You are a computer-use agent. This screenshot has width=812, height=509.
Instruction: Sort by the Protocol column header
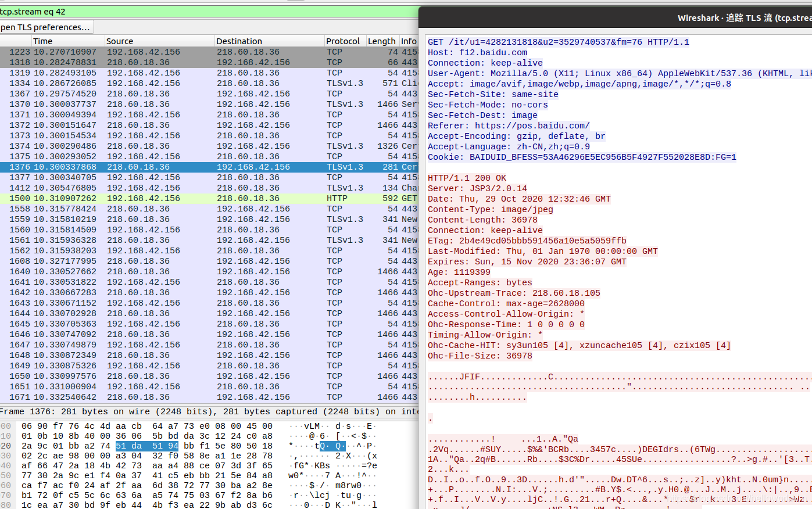345,41
